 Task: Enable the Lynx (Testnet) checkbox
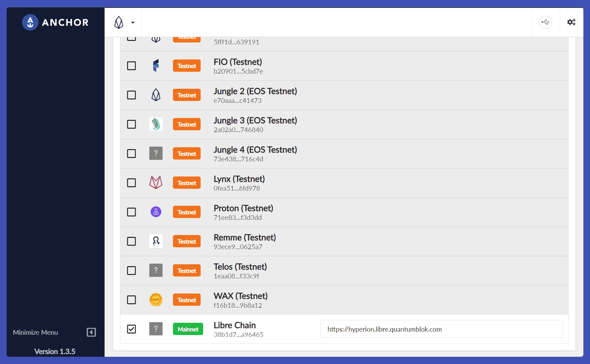[131, 183]
